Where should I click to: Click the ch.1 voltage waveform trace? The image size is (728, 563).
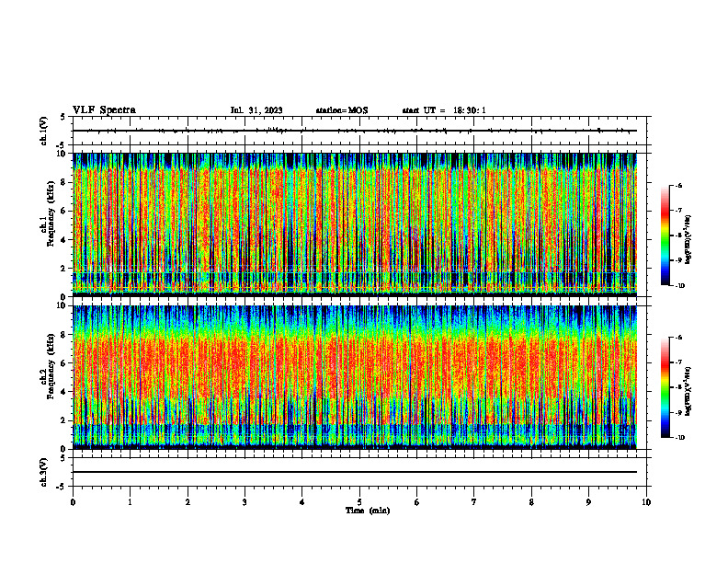tap(355, 131)
